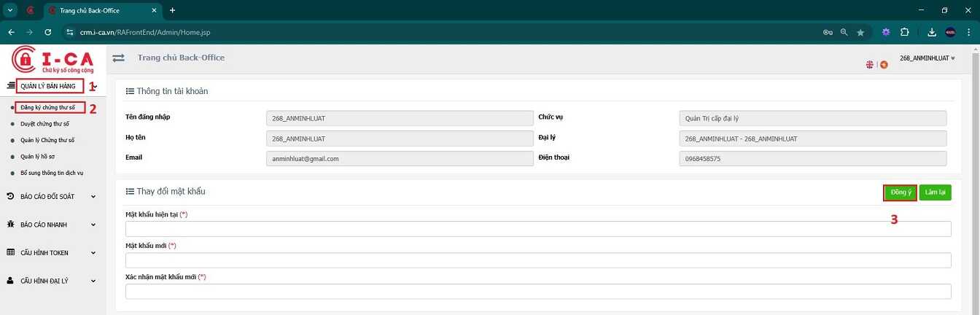Screen dimensions: 980x315
Task: Toggle the sidebar with the double-arrow icon
Action: (x=118, y=58)
